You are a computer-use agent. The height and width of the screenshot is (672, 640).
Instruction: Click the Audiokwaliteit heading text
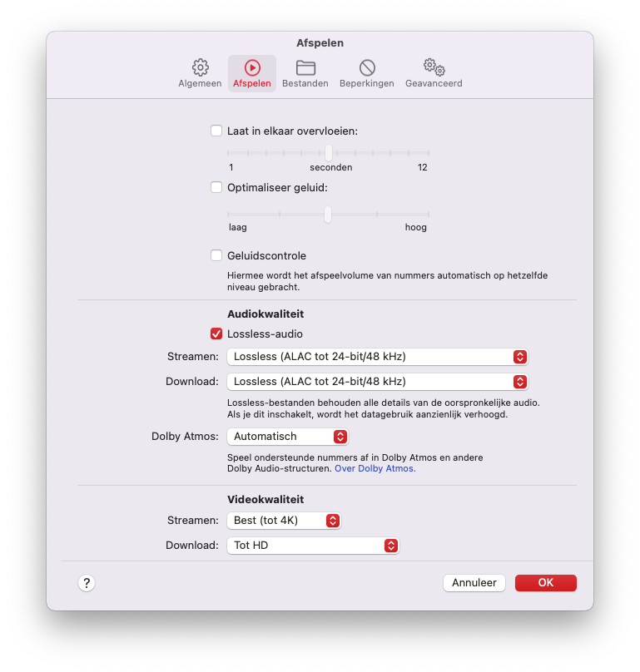265,314
